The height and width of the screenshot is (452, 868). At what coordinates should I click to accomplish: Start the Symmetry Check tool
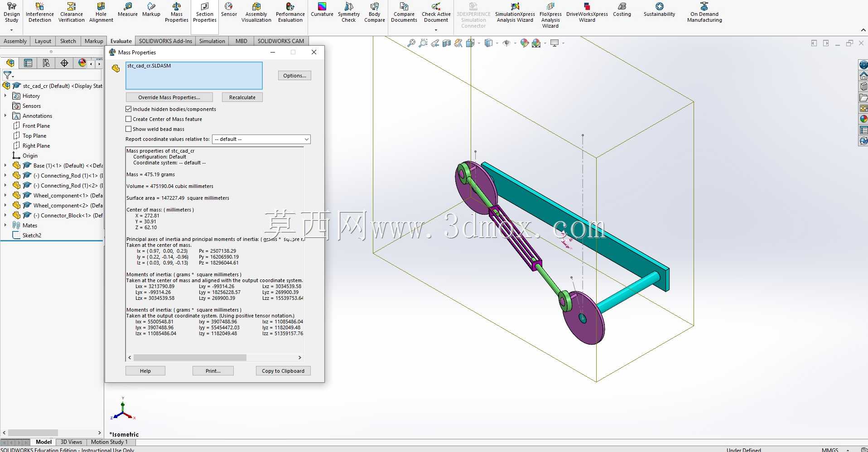coord(349,12)
